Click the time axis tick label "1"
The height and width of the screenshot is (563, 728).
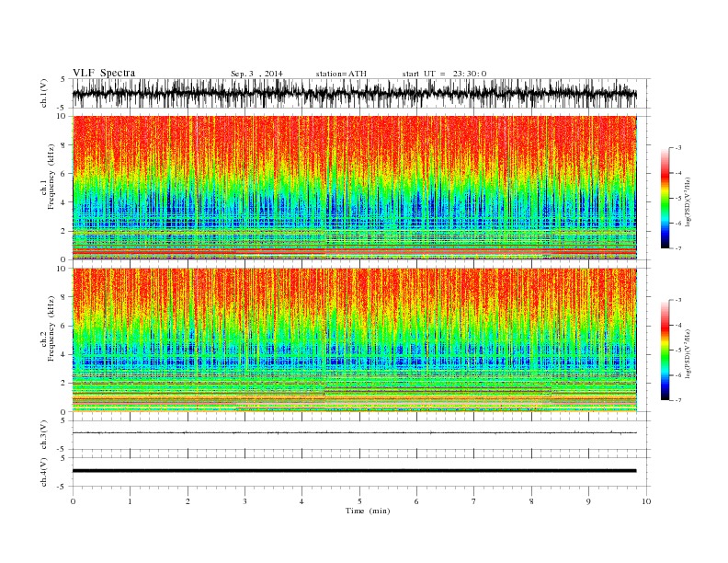click(130, 501)
